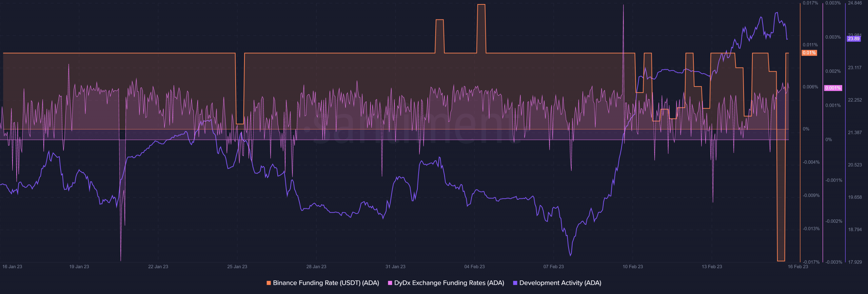Click the -0.009% axis value

click(811, 196)
